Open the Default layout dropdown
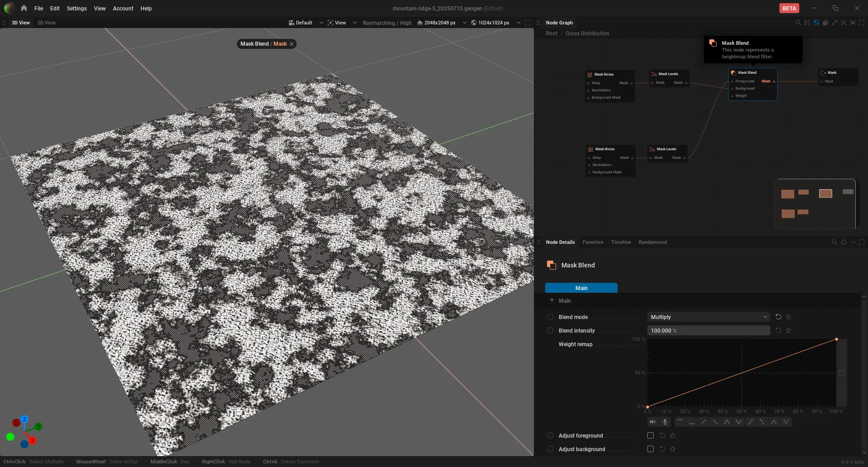The image size is (868, 467). pyautogui.click(x=306, y=23)
